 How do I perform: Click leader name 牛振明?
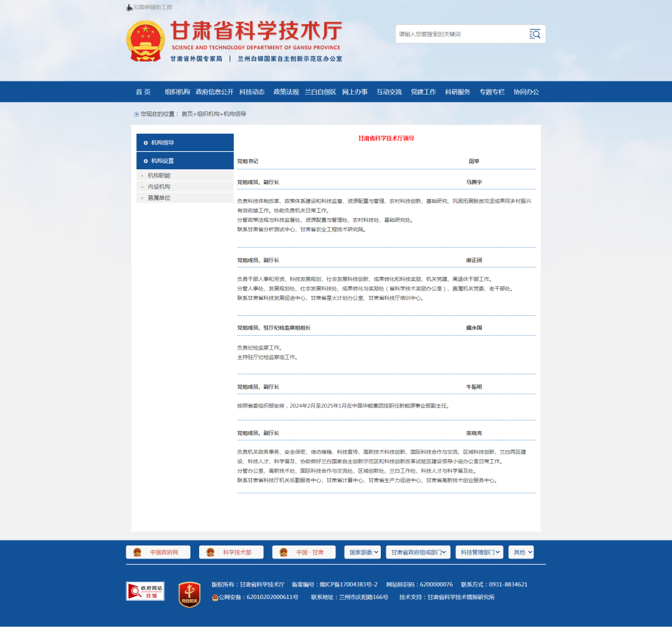pos(474,387)
